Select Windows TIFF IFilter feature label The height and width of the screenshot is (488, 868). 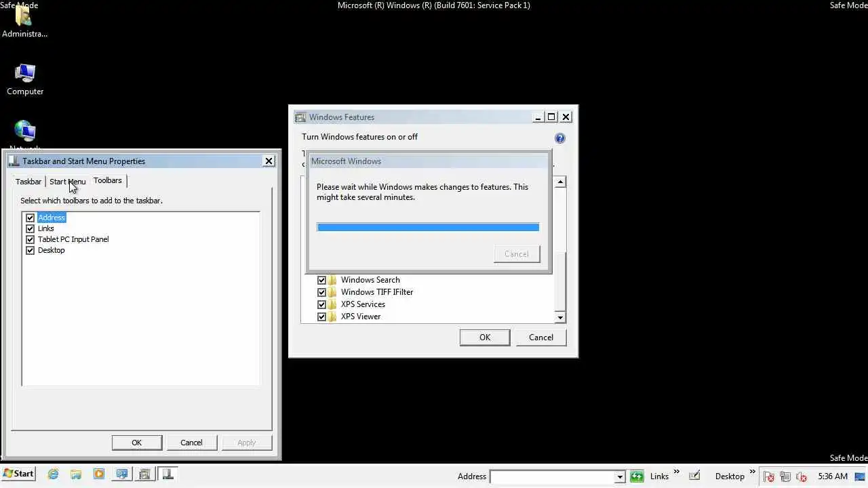point(377,292)
